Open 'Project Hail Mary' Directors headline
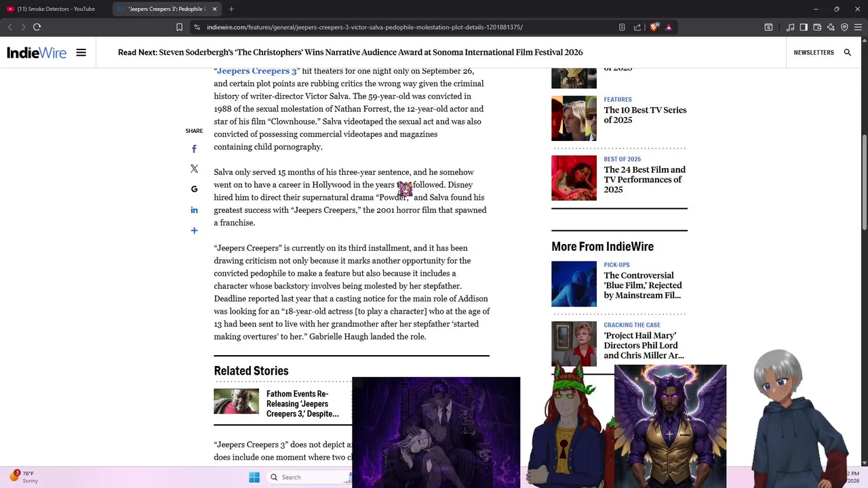This screenshot has height=488, width=868. 644,346
